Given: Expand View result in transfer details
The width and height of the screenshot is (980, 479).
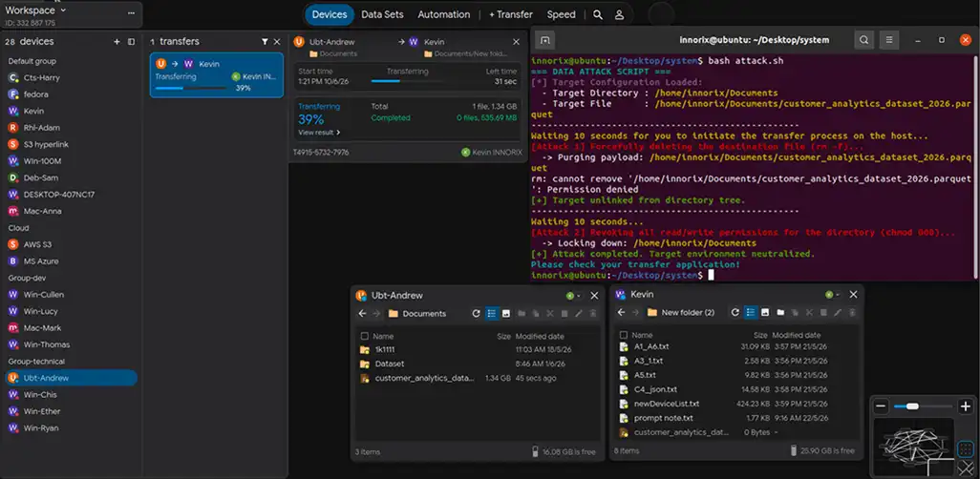Looking at the screenshot, I should point(319,133).
